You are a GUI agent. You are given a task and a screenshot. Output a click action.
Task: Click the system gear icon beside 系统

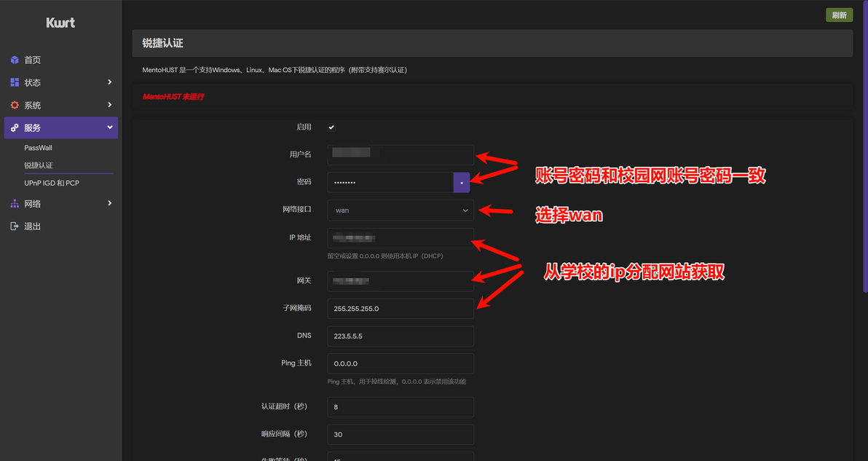coord(15,105)
